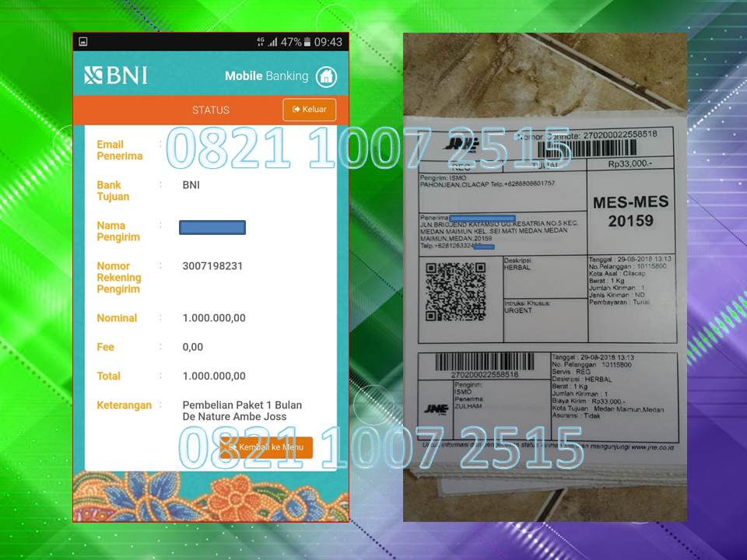Click the Nomor Rekening Pengirim label
This screenshot has width=747, height=560.
point(118,277)
